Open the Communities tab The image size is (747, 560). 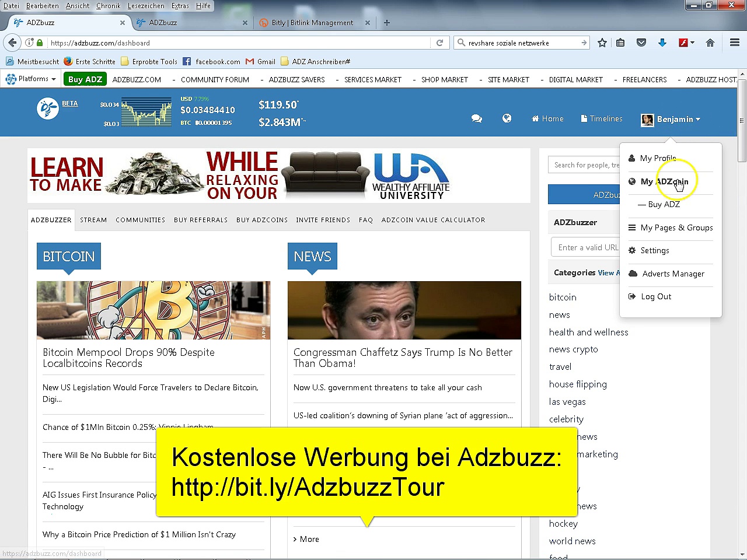(140, 220)
